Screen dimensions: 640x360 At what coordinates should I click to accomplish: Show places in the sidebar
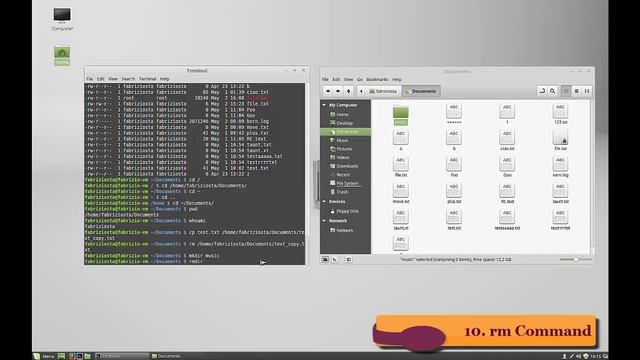pos(325,260)
